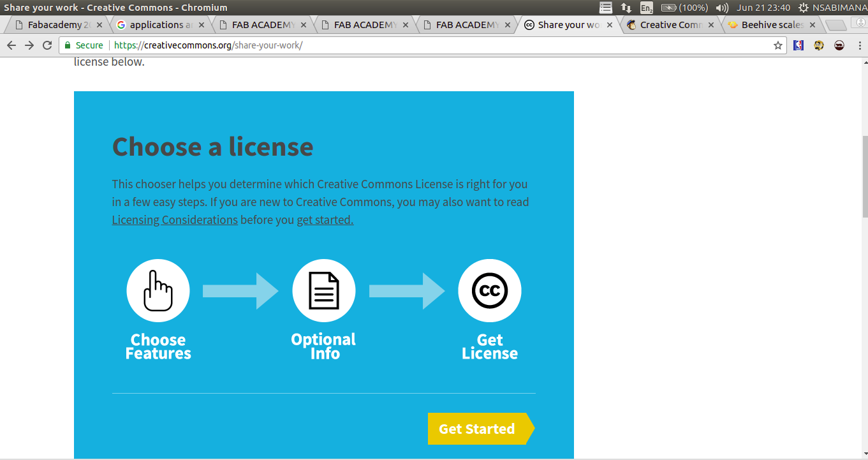Click the Choose a license heading
Image resolution: width=868 pixels, height=460 pixels.
tap(212, 147)
